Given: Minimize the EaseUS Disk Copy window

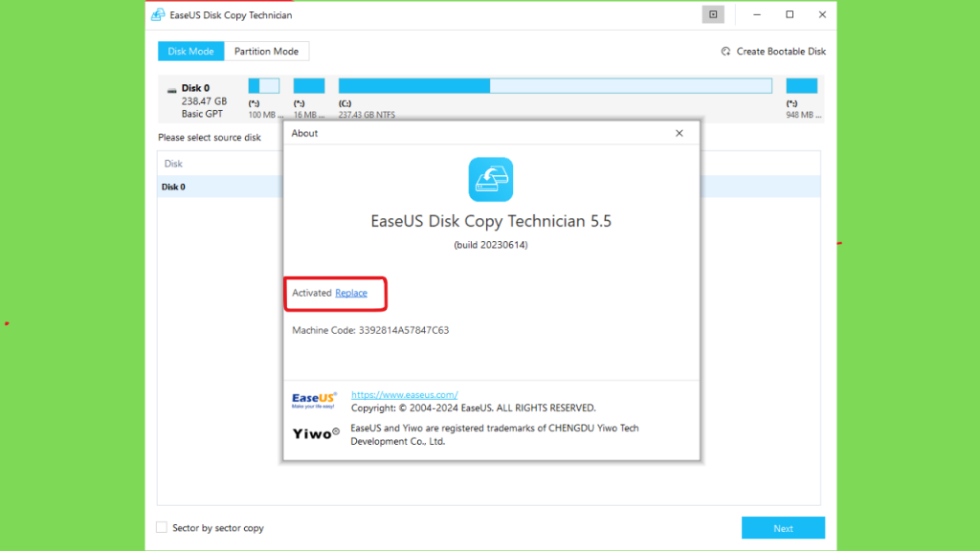Looking at the screenshot, I should click(757, 14).
